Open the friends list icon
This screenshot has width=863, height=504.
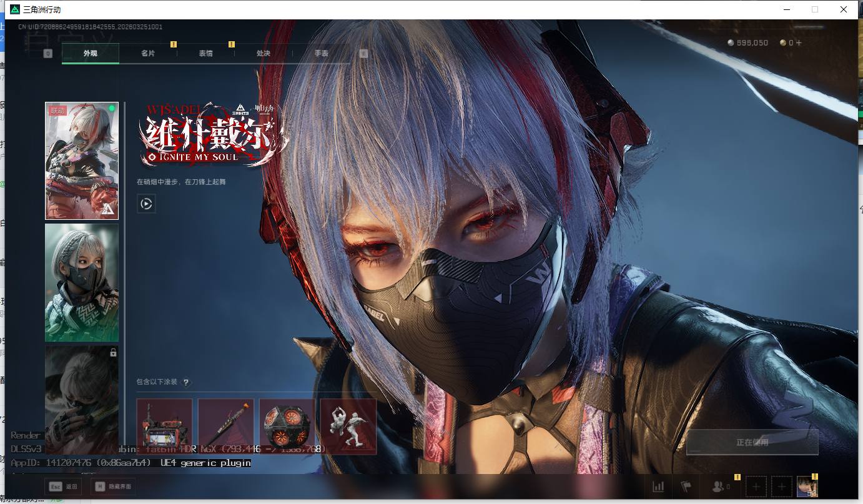722,487
